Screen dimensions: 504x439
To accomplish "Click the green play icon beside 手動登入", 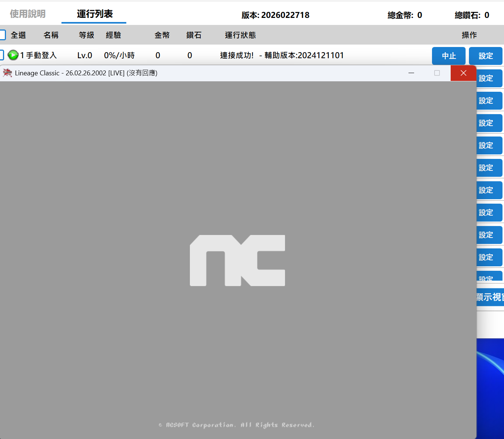I will (x=13, y=55).
